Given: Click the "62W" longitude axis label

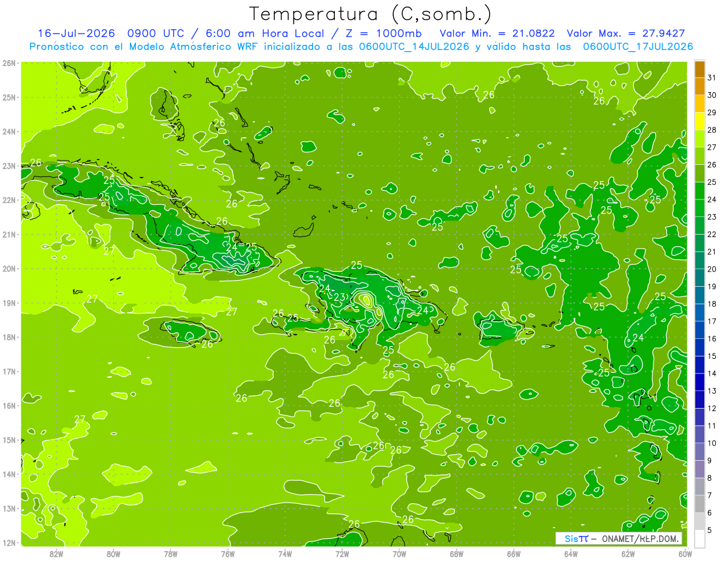Looking at the screenshot, I should (x=628, y=554).
